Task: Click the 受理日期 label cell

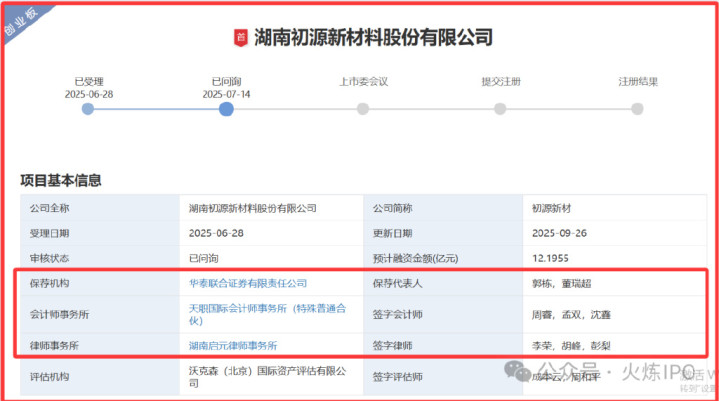Action: click(x=100, y=233)
